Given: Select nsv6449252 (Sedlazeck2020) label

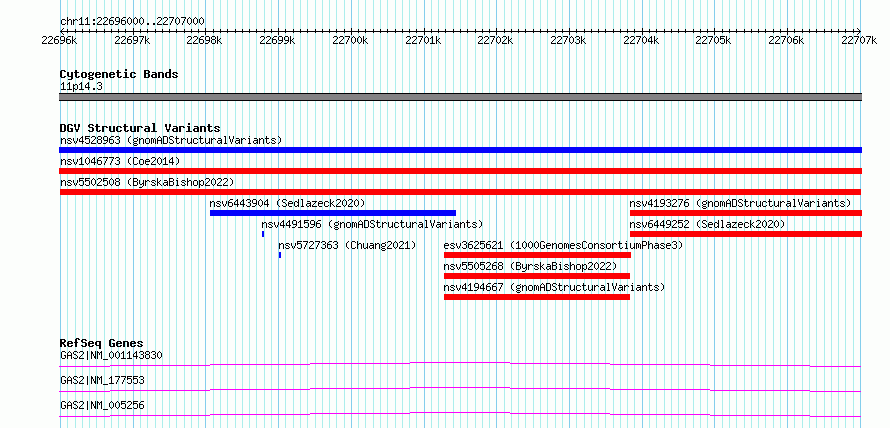Looking at the screenshot, I should [x=707, y=224].
